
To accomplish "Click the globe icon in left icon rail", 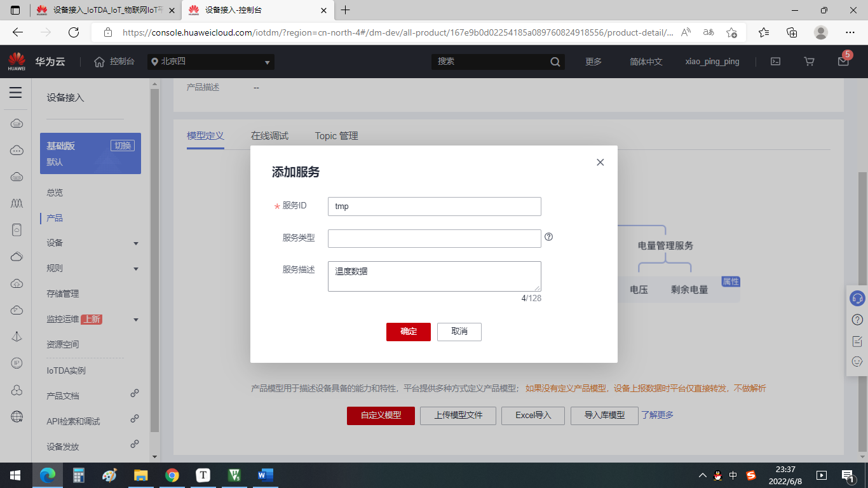I will (x=17, y=417).
